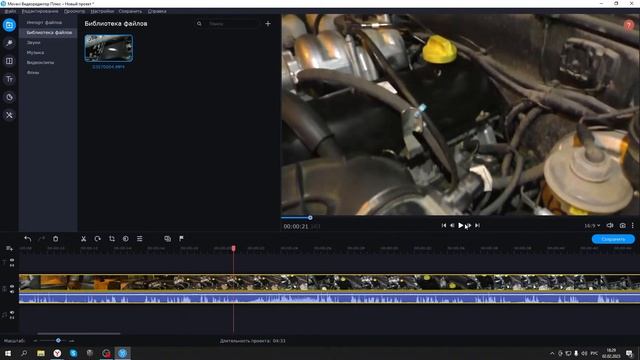Image resolution: width=640 pixels, height=360 pixels.
Task: Add a new track on timeline
Action: tap(9, 248)
